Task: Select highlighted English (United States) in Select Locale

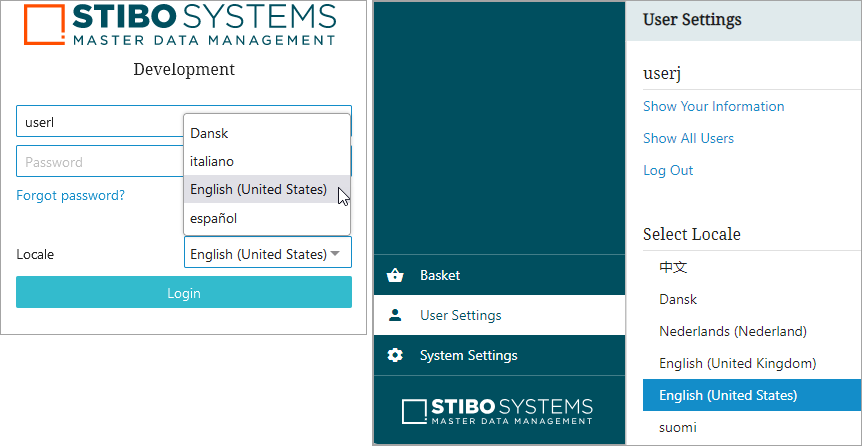Action: (752, 395)
